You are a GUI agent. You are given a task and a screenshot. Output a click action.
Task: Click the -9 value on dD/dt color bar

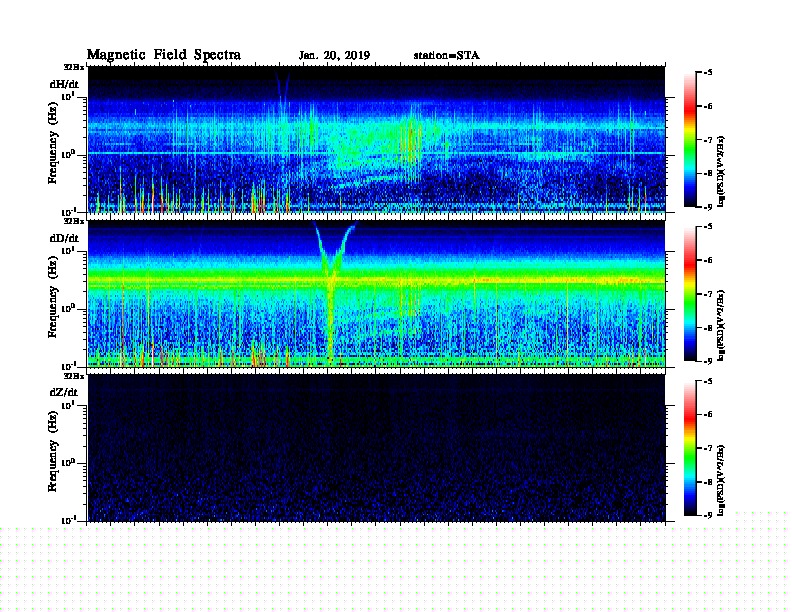[708, 361]
